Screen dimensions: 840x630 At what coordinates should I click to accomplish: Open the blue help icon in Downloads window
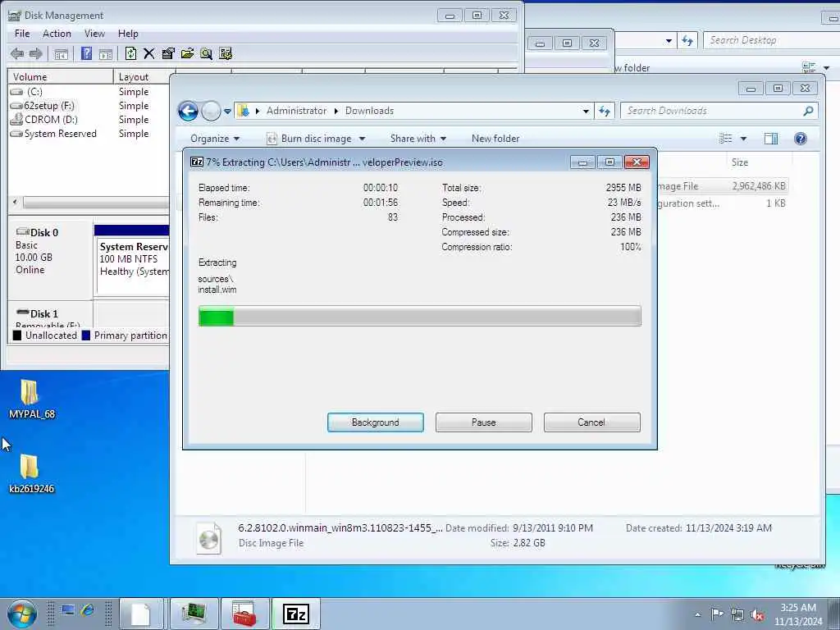801,139
